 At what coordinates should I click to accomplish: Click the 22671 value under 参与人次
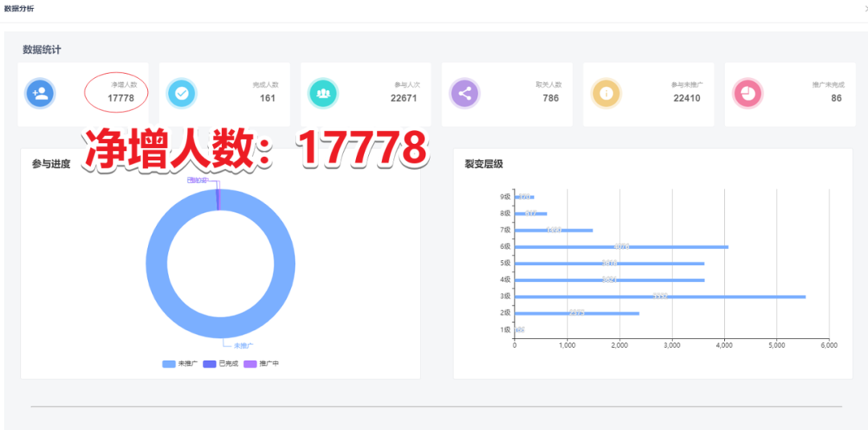[x=403, y=98]
